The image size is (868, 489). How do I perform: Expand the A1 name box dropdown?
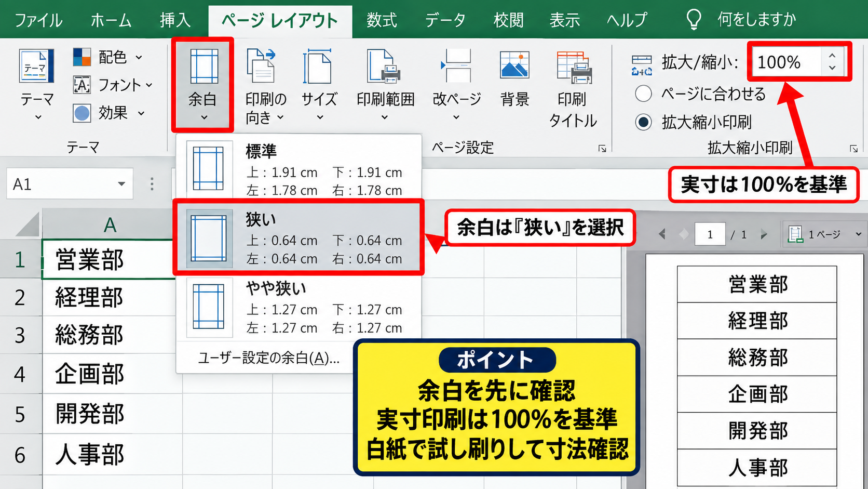[x=121, y=184]
